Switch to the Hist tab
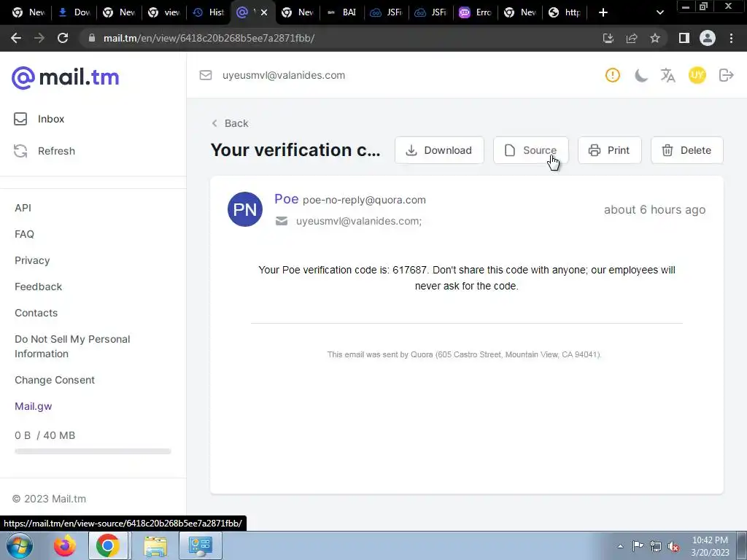The image size is (747, 560). pos(209,12)
